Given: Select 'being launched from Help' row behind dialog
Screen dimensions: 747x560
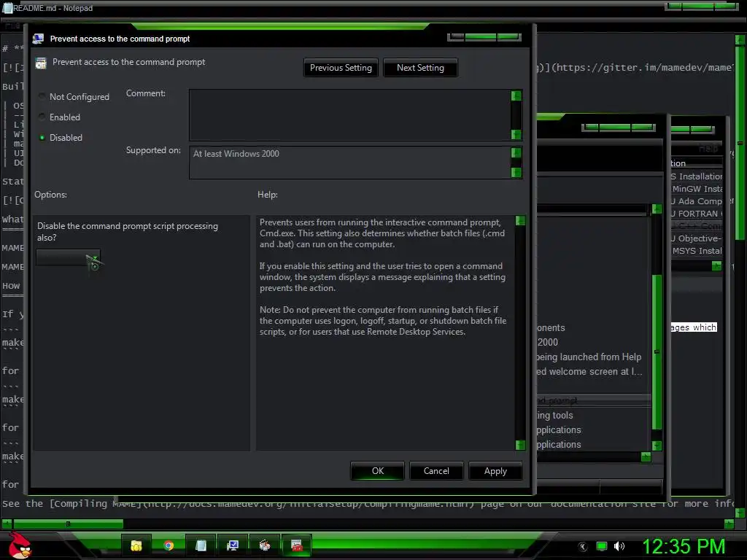Looking at the screenshot, I should (589, 357).
